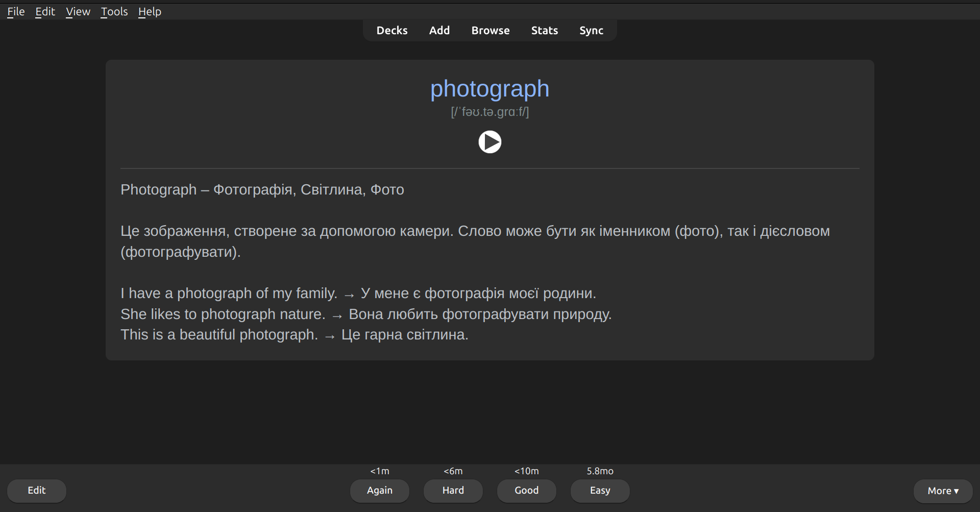This screenshot has height=512, width=980.
Task: Rate the card as Hard
Action: (453, 491)
